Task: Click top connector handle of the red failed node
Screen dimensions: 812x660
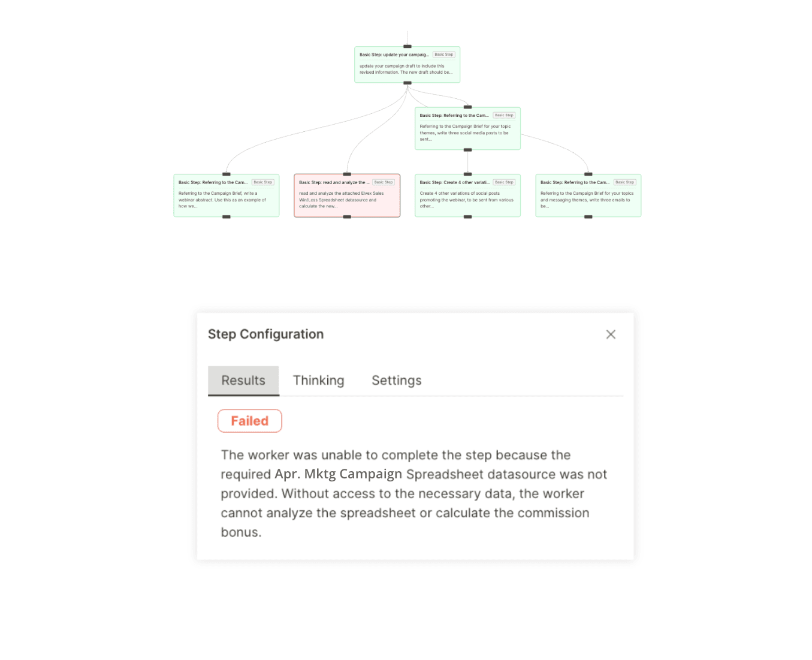Action: (x=347, y=174)
